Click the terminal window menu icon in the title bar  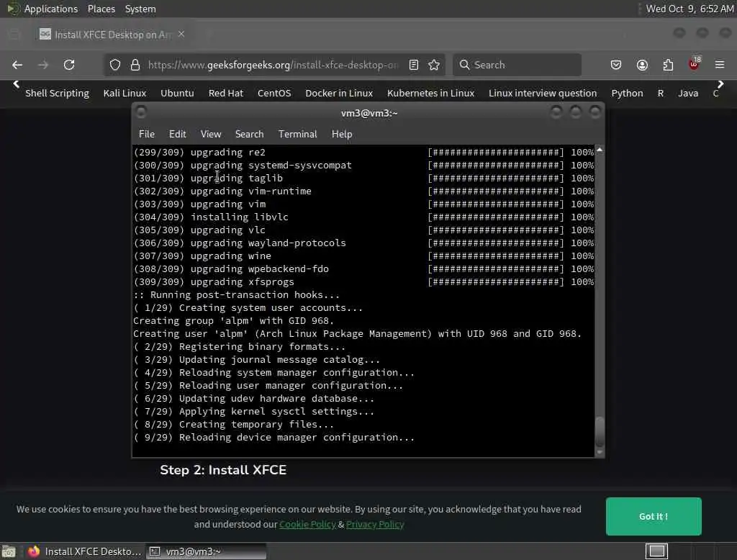141,112
